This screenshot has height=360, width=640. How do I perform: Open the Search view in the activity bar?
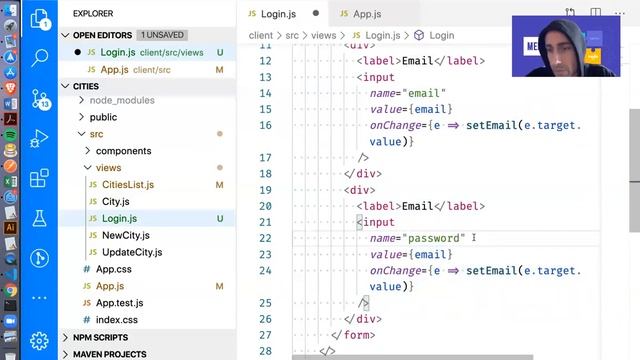click(x=40, y=58)
